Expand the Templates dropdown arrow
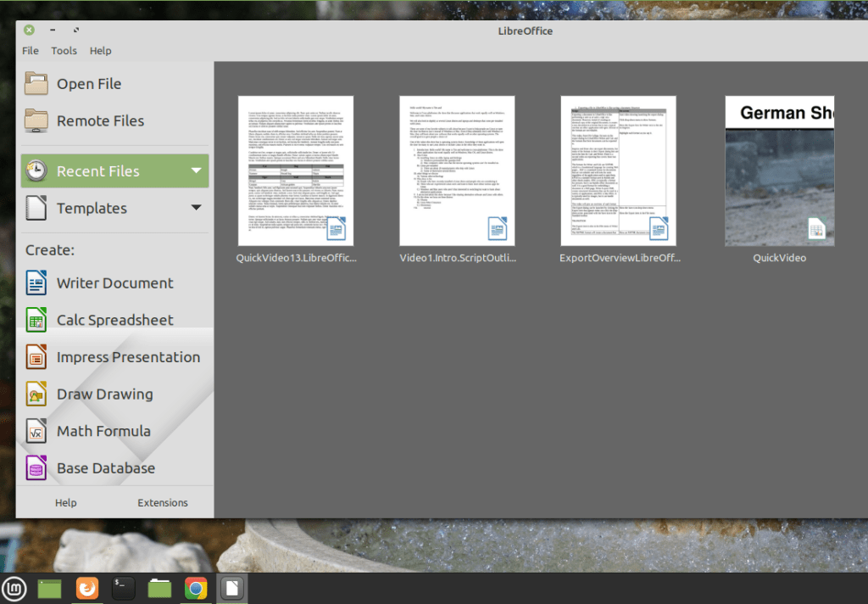This screenshot has height=604, width=868. tap(196, 208)
